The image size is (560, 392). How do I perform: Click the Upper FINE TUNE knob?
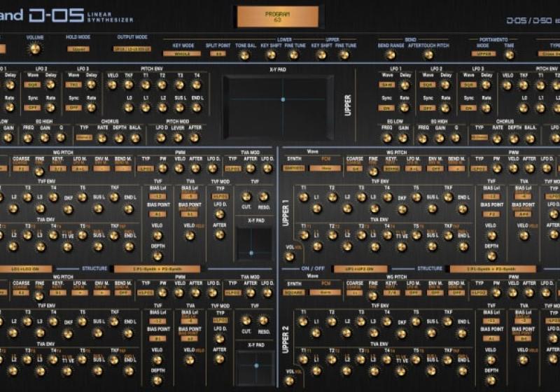point(344,55)
